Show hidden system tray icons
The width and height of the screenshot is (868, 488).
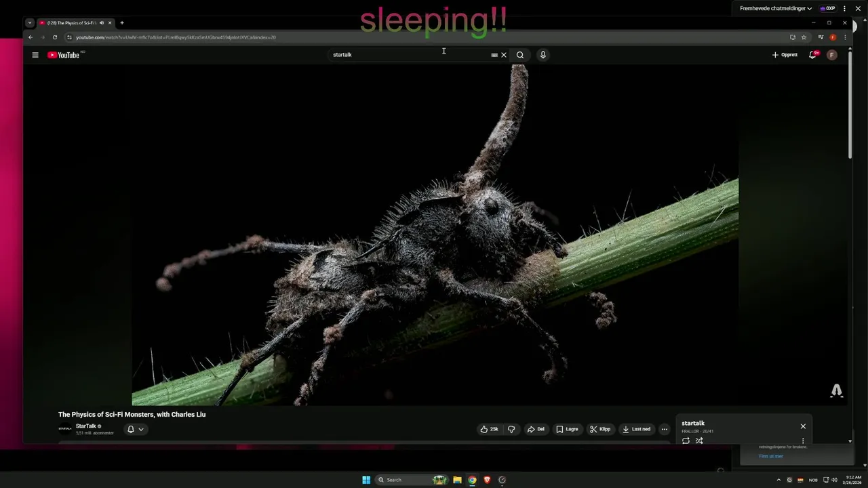pos(778,480)
